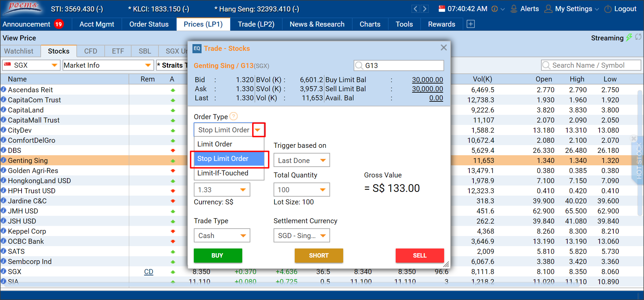Click info icon beside Genting Sing
The height and width of the screenshot is (300, 644).
[3, 160]
